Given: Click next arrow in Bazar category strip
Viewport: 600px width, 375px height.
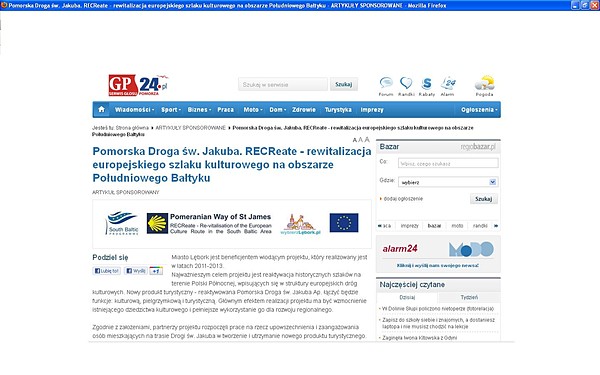Looking at the screenshot, I should (x=496, y=226).
